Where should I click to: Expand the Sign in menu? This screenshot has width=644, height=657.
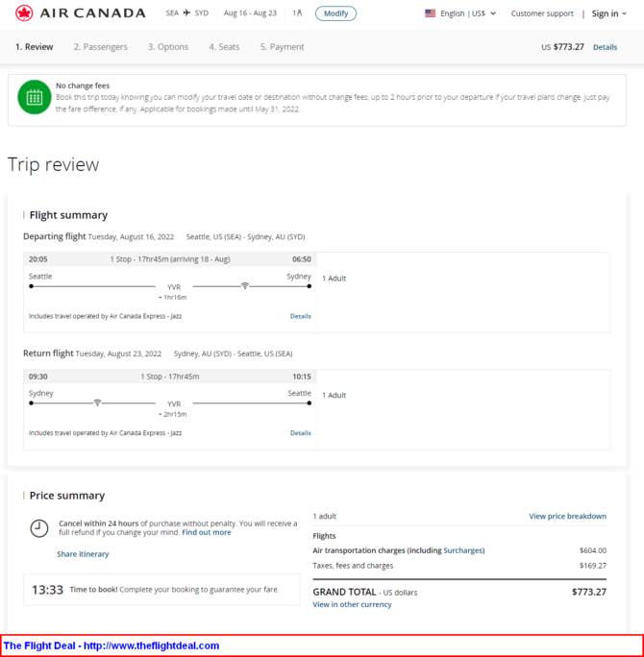608,13
